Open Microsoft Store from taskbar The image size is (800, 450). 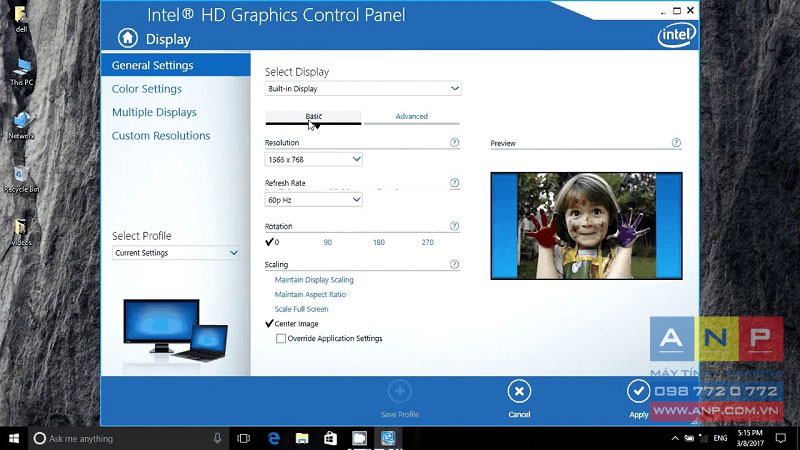coord(331,438)
